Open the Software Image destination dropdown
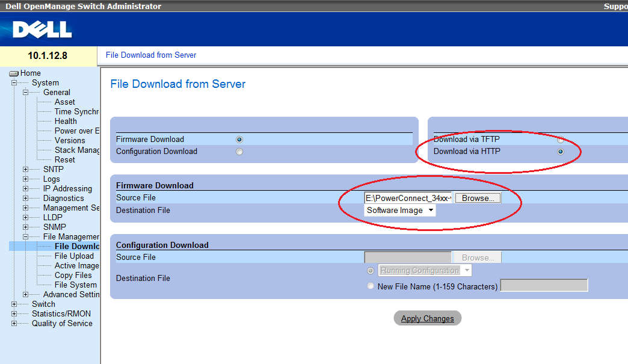The height and width of the screenshot is (364, 628). tap(399, 210)
